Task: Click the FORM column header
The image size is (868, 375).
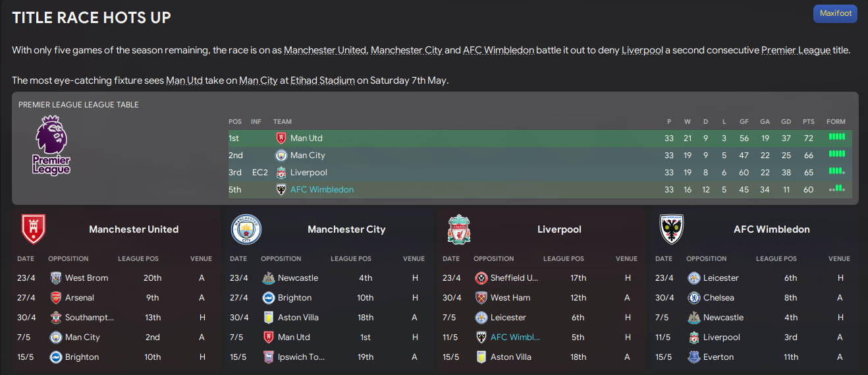Action: (x=836, y=122)
